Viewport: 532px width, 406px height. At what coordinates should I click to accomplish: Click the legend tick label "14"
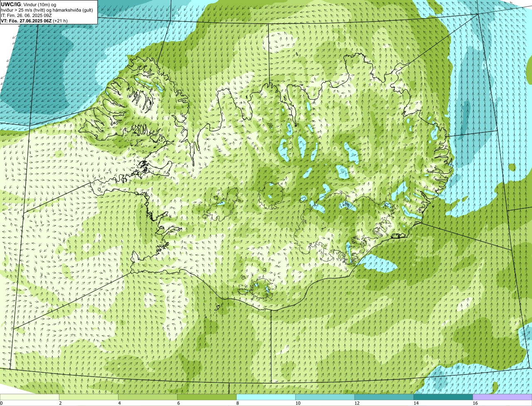pos(416,403)
